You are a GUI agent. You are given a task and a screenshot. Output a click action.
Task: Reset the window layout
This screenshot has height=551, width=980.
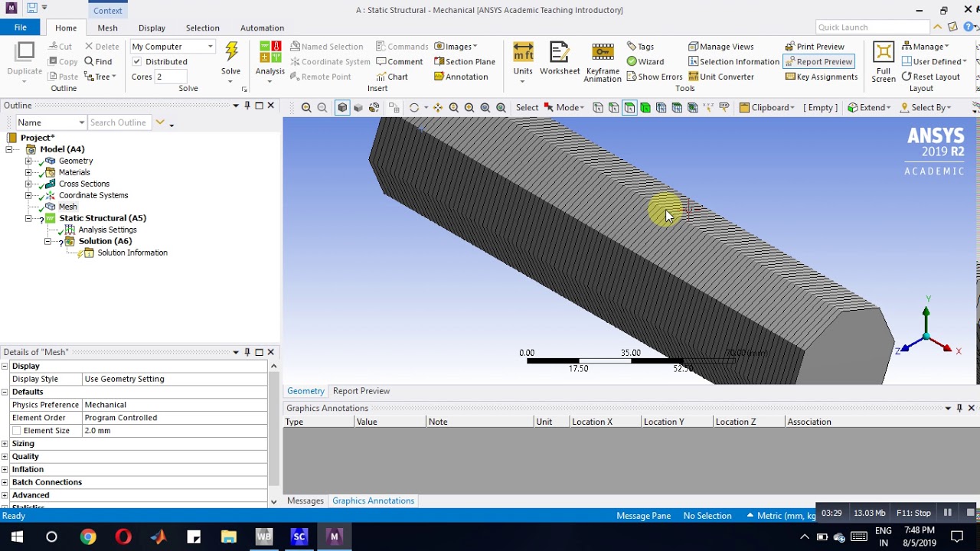point(930,77)
